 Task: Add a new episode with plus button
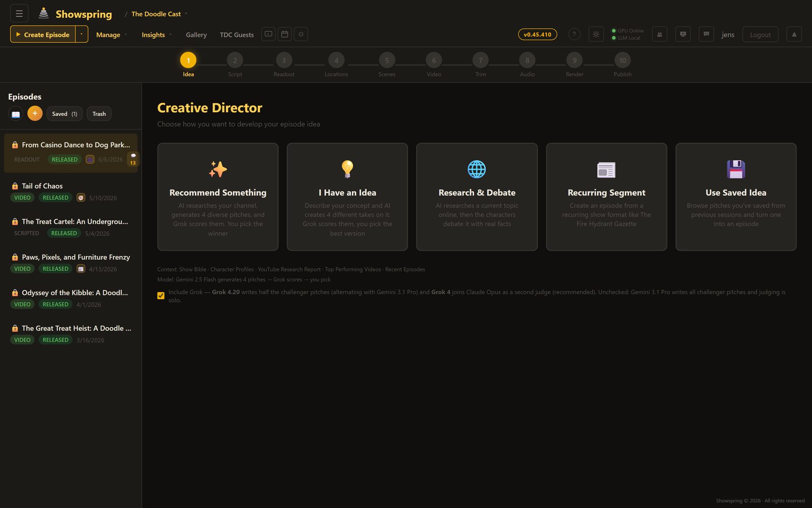click(35, 113)
